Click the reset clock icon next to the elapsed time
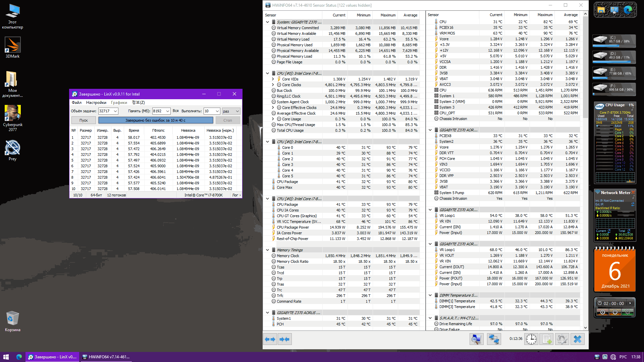This screenshot has width=644, height=362. click(531, 339)
